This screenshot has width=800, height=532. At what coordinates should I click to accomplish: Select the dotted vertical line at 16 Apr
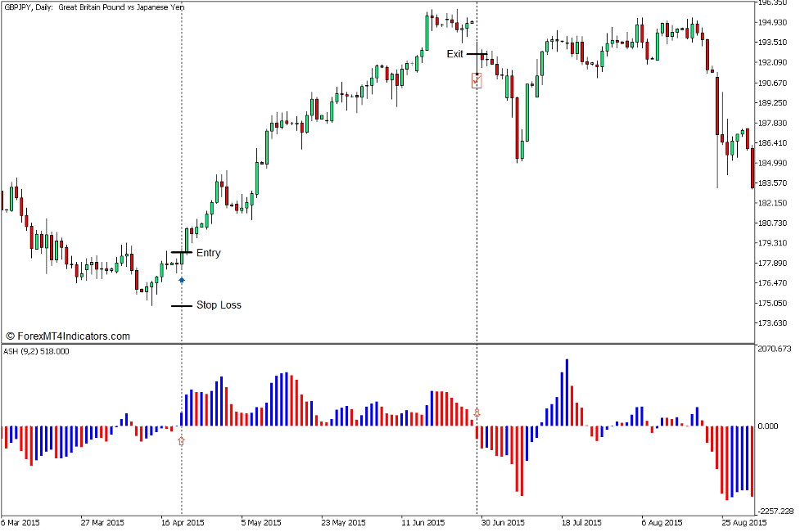click(x=181, y=164)
